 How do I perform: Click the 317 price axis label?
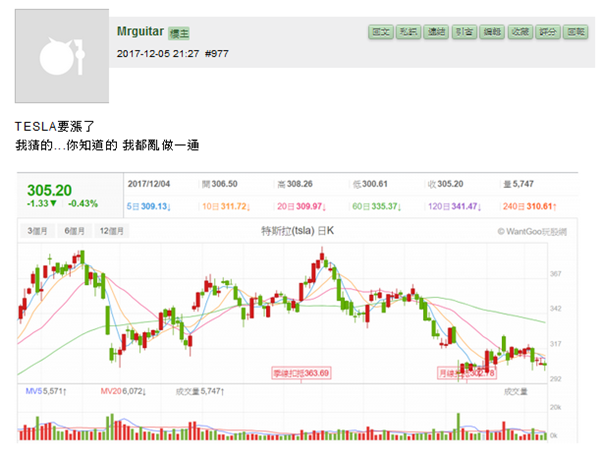[x=556, y=344]
